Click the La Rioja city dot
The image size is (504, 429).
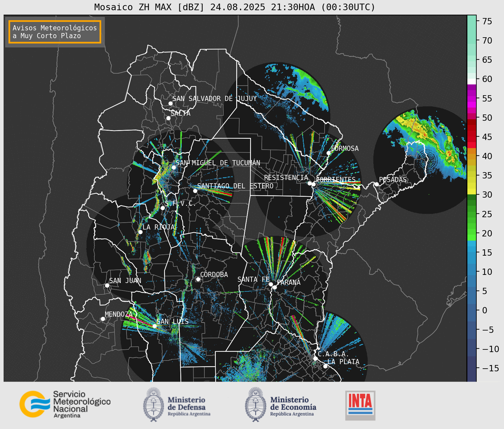[140, 232]
